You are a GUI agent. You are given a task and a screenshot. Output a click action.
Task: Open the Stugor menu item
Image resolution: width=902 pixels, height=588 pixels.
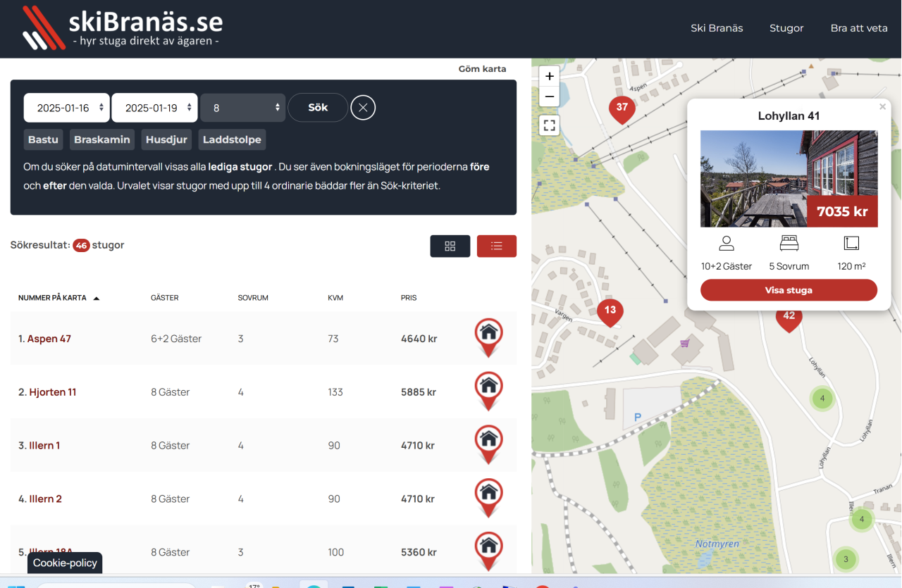tap(786, 28)
